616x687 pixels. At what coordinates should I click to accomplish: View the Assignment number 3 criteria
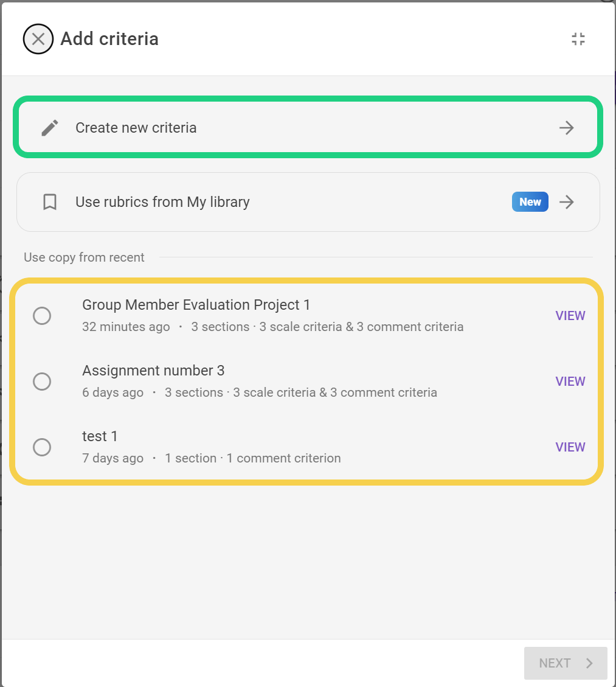pyautogui.click(x=570, y=382)
